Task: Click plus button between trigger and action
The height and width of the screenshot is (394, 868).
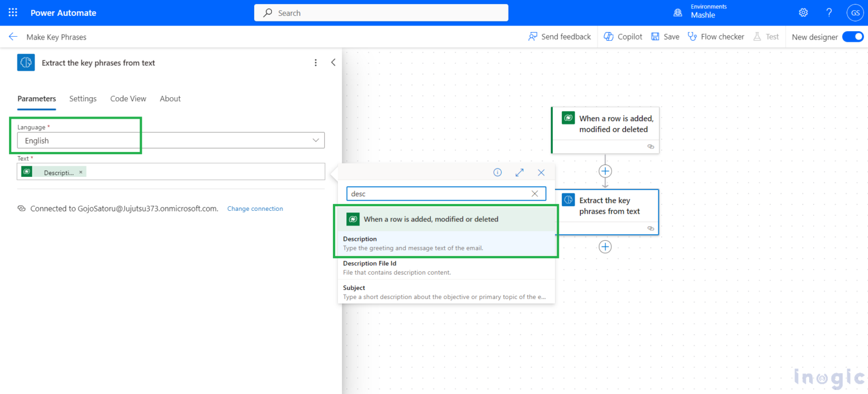Action: pos(605,171)
